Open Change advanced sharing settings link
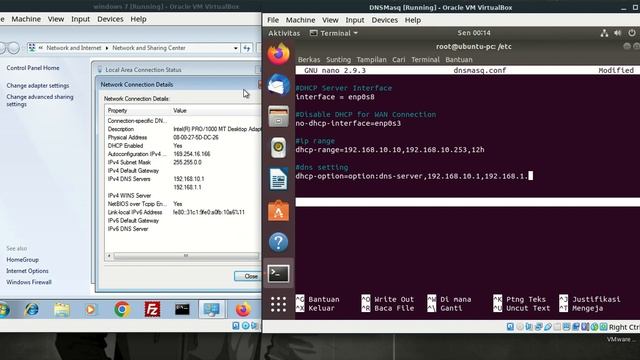This screenshot has width=640, height=360. [40, 100]
